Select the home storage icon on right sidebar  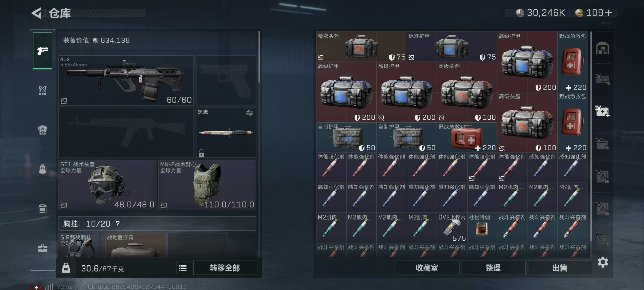click(603, 48)
